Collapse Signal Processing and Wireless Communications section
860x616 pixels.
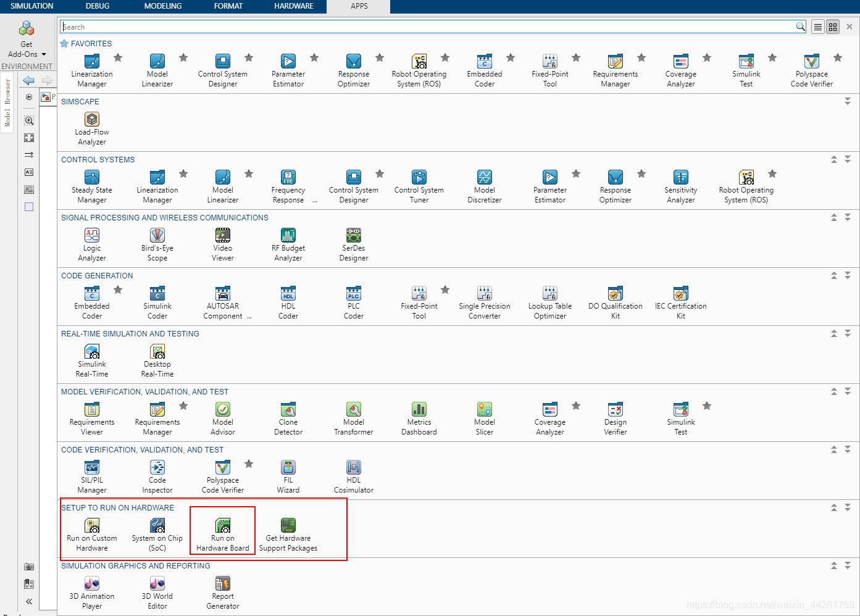tap(834, 217)
